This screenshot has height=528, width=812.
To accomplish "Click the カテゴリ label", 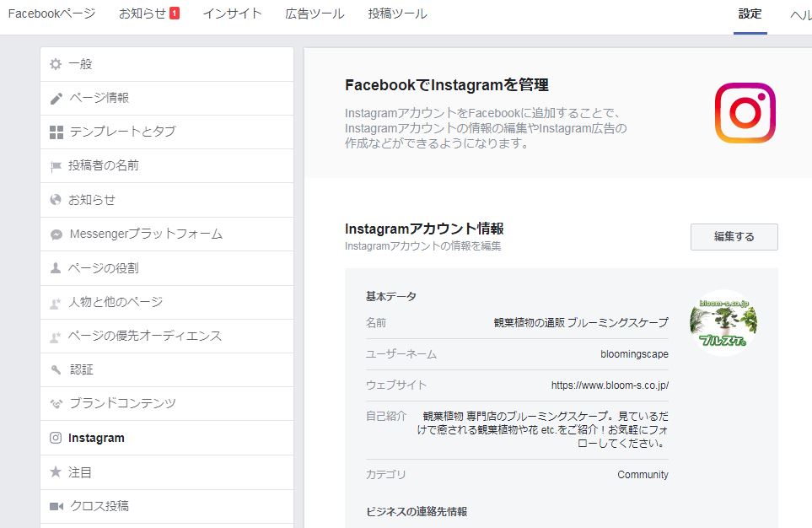I will (x=386, y=475).
